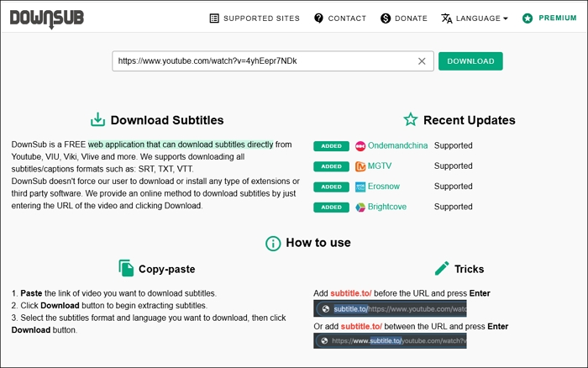Expand the Language dropdown
The height and width of the screenshot is (368, 588).
click(475, 18)
